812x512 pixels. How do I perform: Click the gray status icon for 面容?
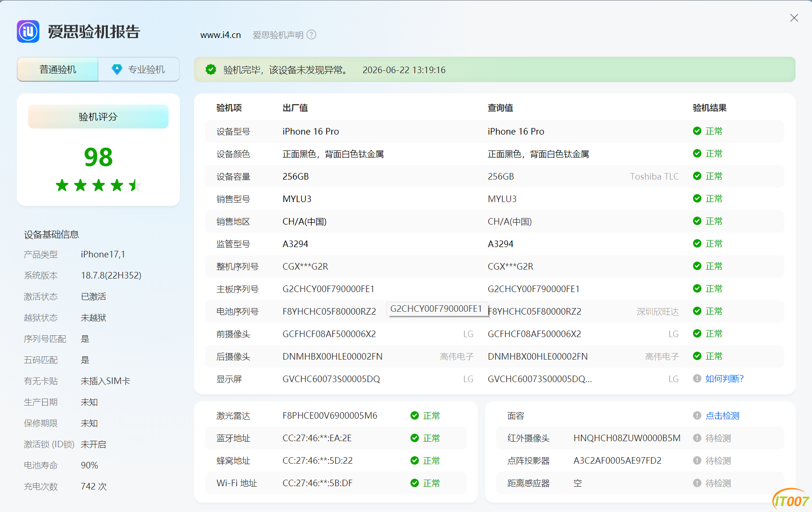click(x=697, y=415)
